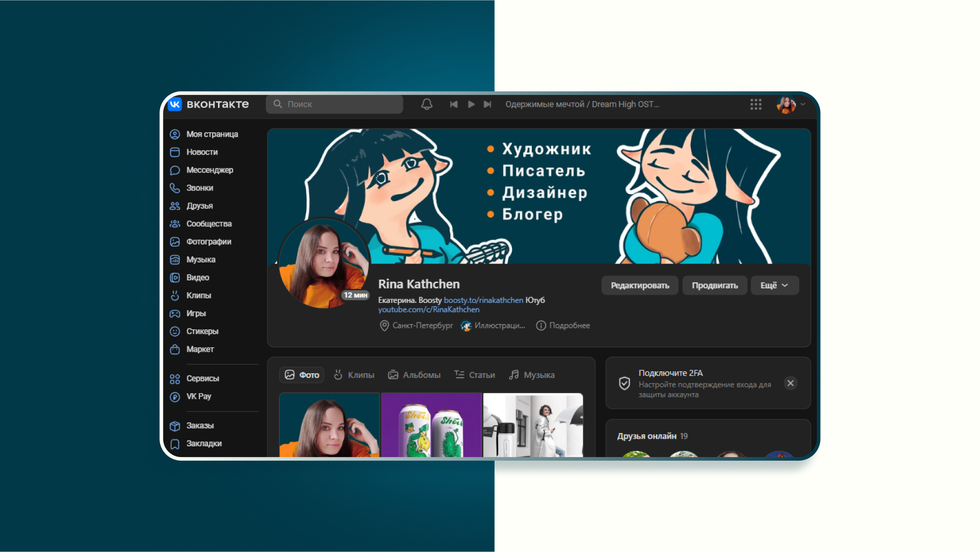Switch to the Альбомы tab
Screen dimensions: 980x552
414,375
